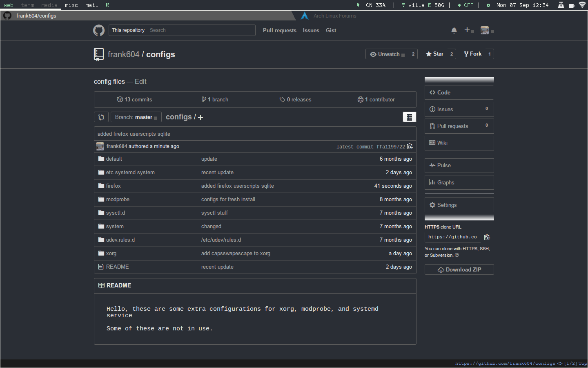Open commit 'add capsswapescape to xorg'
Viewport: 588px width, 368px height.
(236, 253)
